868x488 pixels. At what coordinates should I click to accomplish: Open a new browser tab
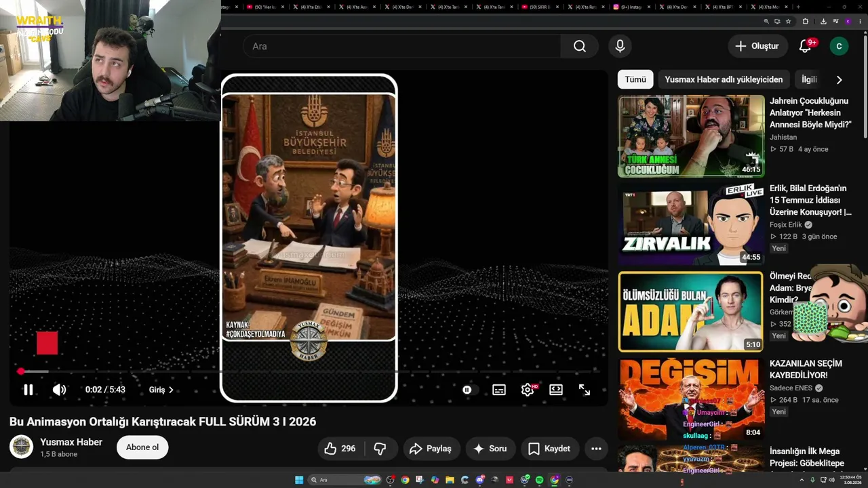798,7
